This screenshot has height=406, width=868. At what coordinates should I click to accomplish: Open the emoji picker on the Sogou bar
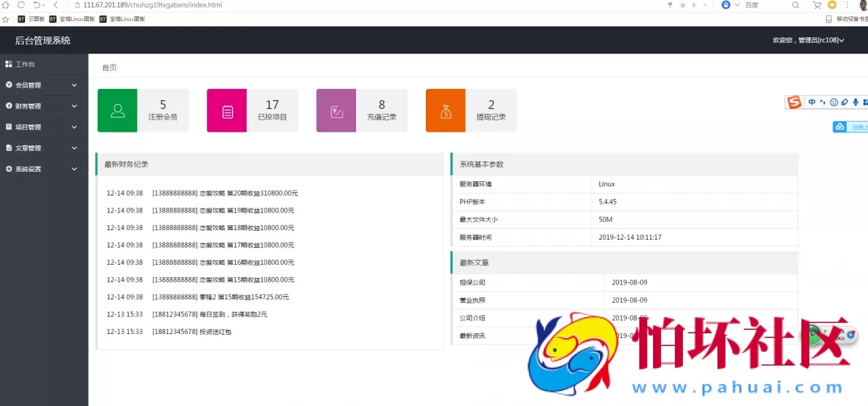pyautogui.click(x=833, y=102)
